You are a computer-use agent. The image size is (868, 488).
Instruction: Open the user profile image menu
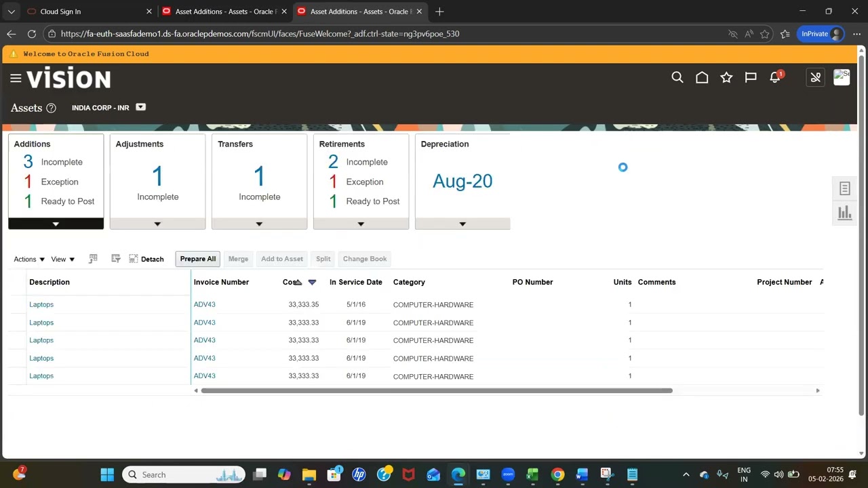point(842,77)
